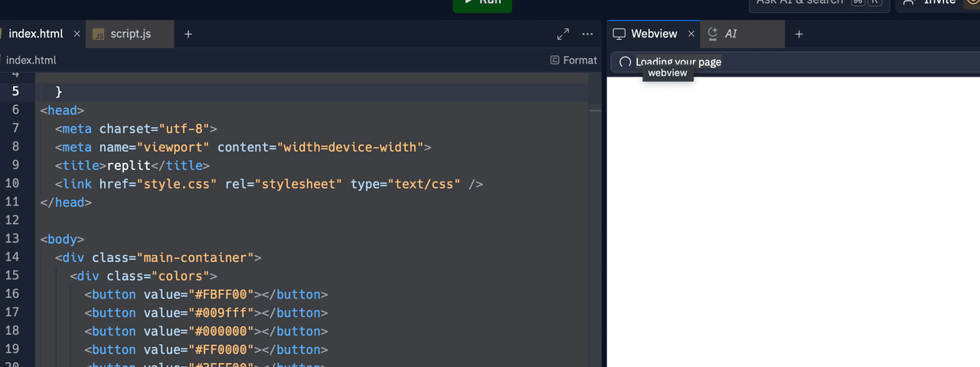
Task: Close the Webview tab
Action: [691, 34]
